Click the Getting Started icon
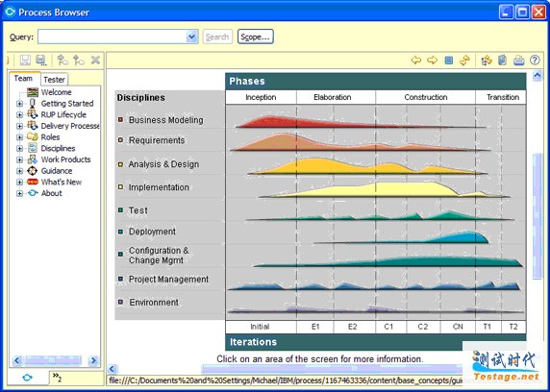Viewport: 550px width, 392px height. point(33,104)
